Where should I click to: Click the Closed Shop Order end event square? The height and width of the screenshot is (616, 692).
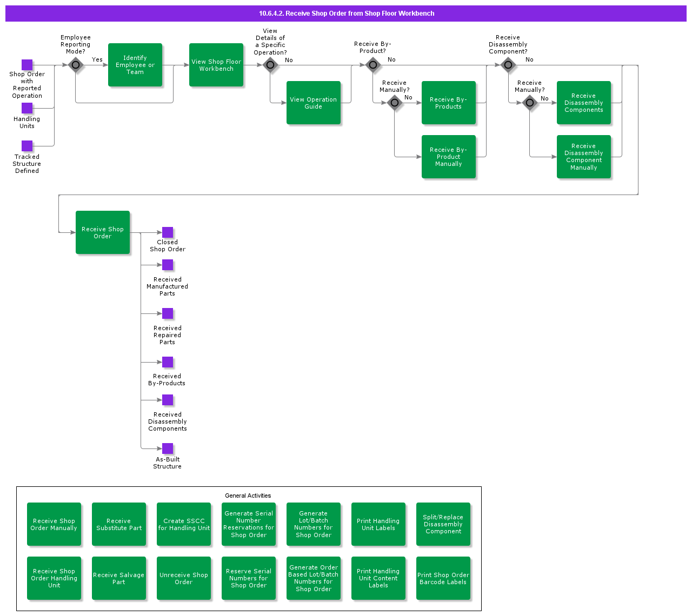pos(168,232)
